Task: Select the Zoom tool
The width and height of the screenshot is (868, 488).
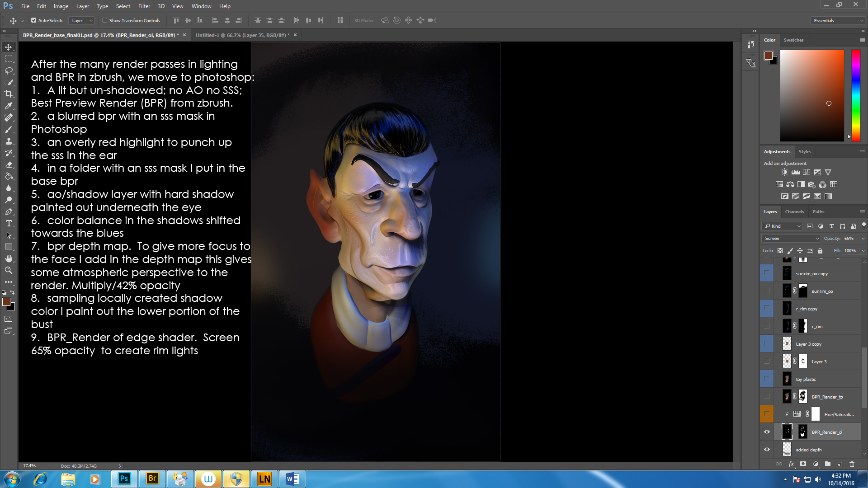Action: pos(9,270)
